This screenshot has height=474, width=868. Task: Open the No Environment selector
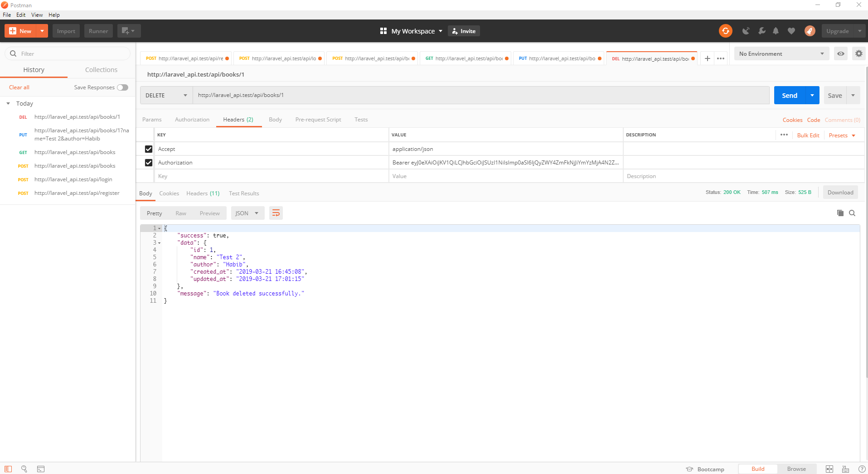pyautogui.click(x=781, y=53)
